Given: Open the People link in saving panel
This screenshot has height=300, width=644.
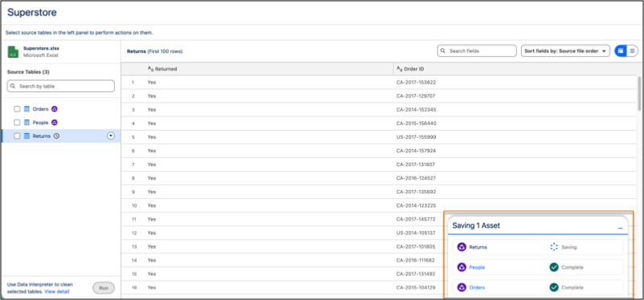Looking at the screenshot, I should 477,268.
